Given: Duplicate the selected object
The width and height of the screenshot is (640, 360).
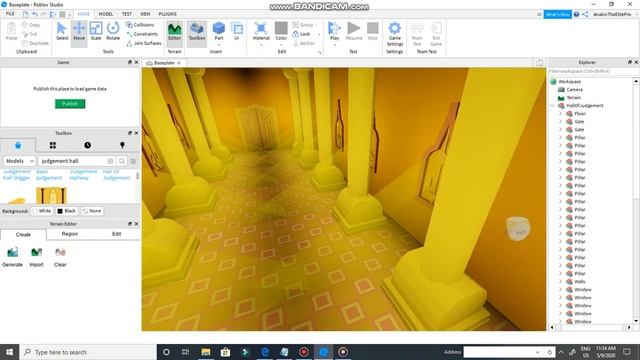Looking at the screenshot, I should pos(36,43).
